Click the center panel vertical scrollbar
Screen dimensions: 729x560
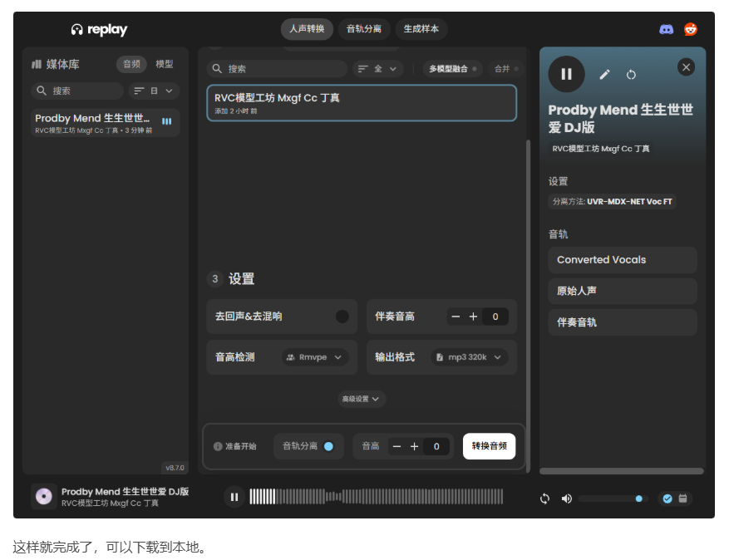click(528, 307)
